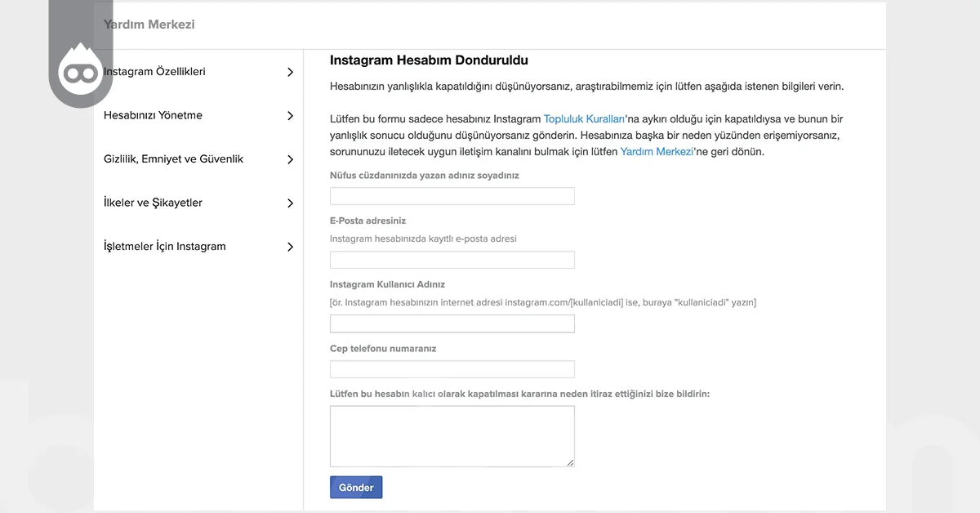The width and height of the screenshot is (980, 513).
Task: Click the appeal explanation textarea
Action: click(x=452, y=435)
